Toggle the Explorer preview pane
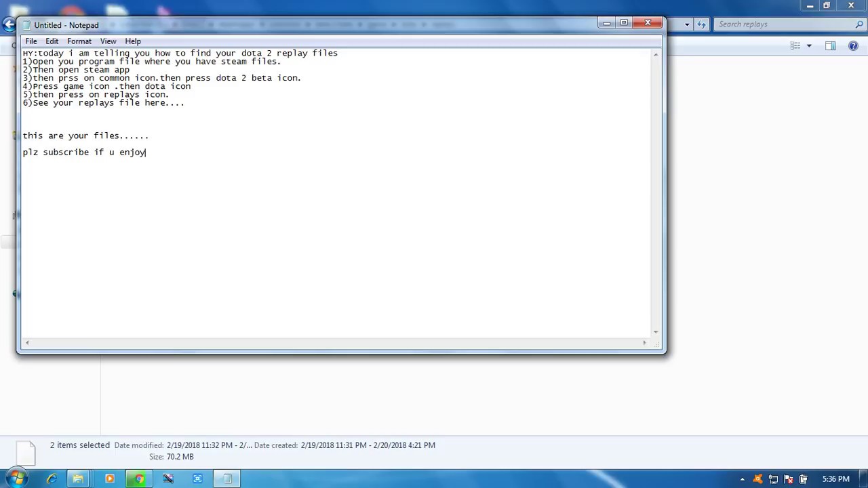This screenshot has height=488, width=868. pos(830,46)
